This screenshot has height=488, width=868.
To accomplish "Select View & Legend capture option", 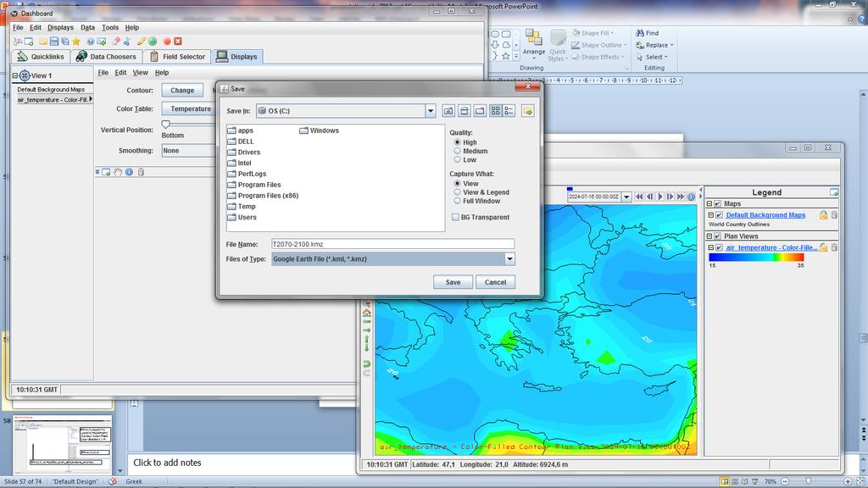I will coord(457,192).
